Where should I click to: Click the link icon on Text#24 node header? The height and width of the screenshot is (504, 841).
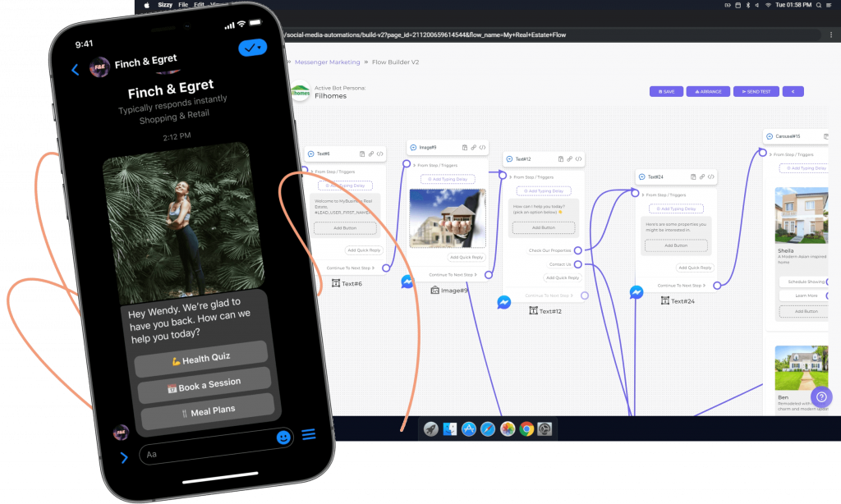(701, 176)
